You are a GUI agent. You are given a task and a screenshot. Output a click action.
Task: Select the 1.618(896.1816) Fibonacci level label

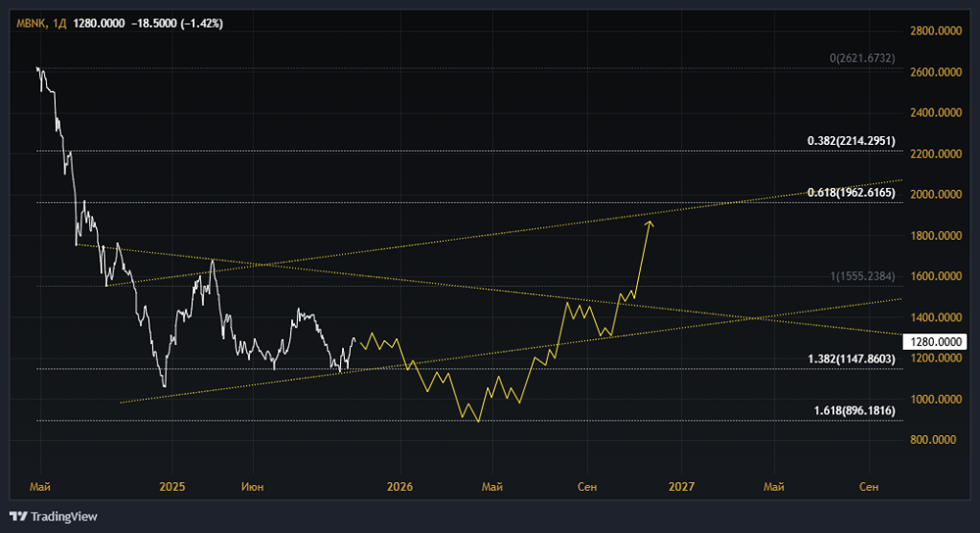point(855,411)
